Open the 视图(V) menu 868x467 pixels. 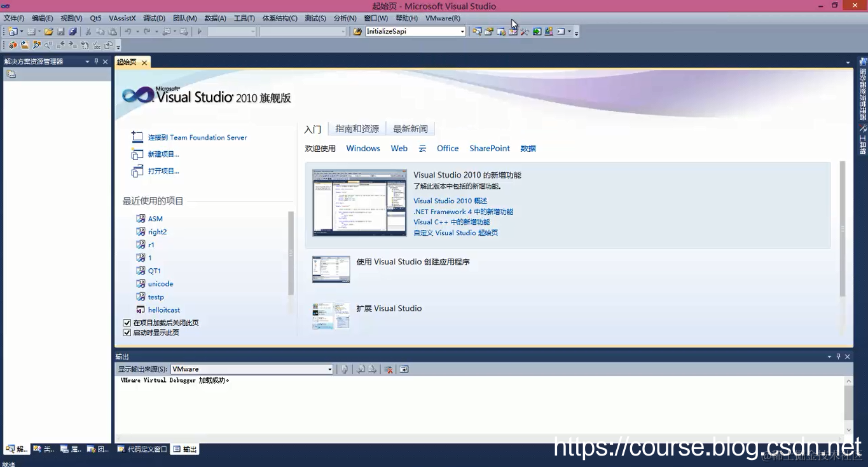click(71, 18)
